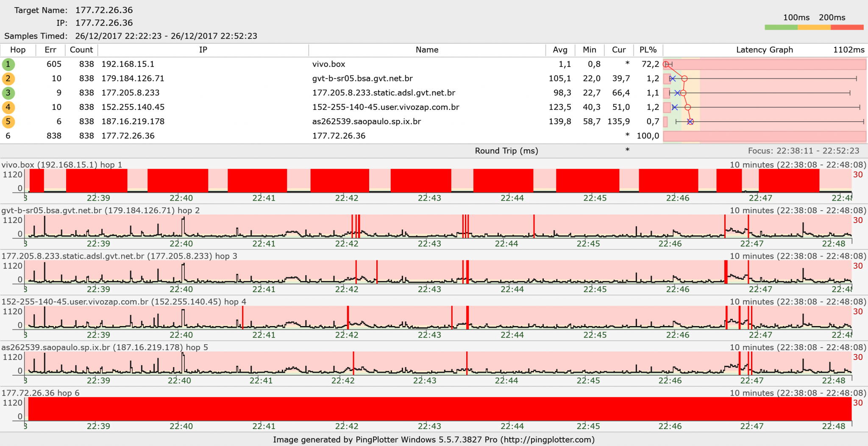Click the 100ms legend label
The height and width of the screenshot is (446, 868).
(x=796, y=18)
